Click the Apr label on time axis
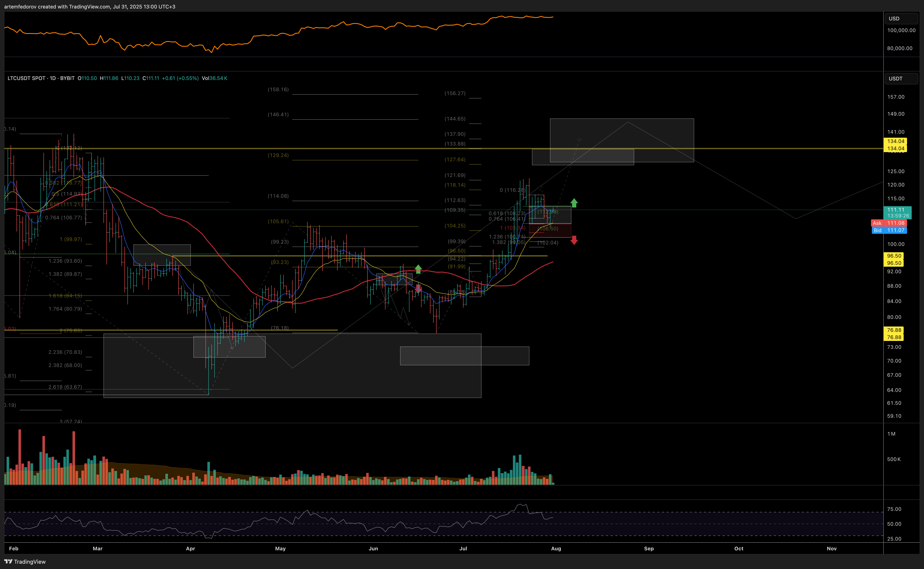The width and height of the screenshot is (924, 569). click(x=190, y=548)
